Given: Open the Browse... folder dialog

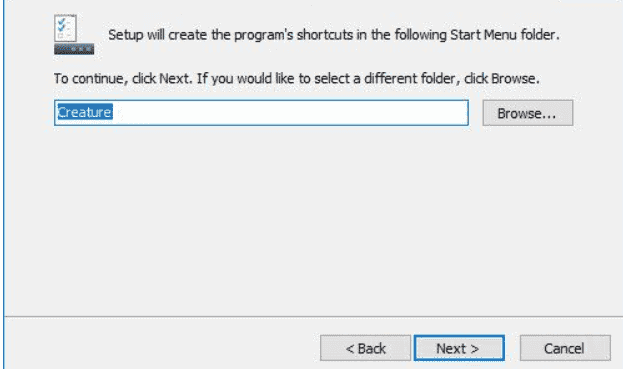Looking at the screenshot, I should pyautogui.click(x=528, y=113).
